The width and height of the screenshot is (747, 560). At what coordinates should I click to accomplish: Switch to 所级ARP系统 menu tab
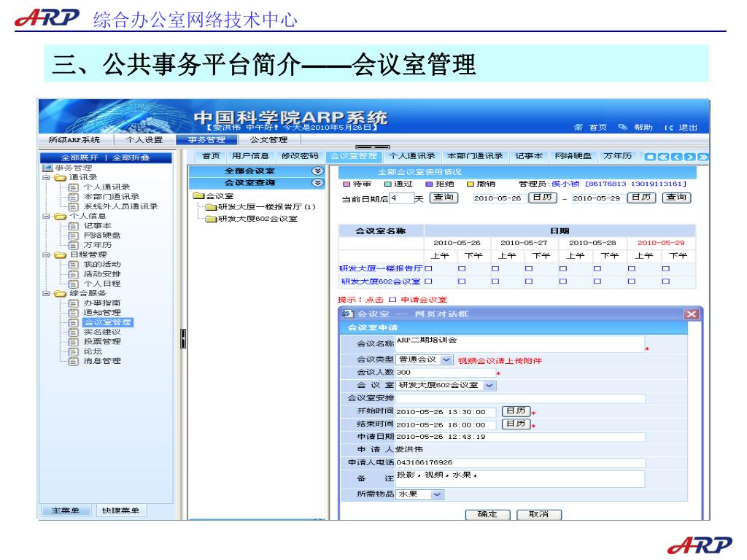pos(75,139)
